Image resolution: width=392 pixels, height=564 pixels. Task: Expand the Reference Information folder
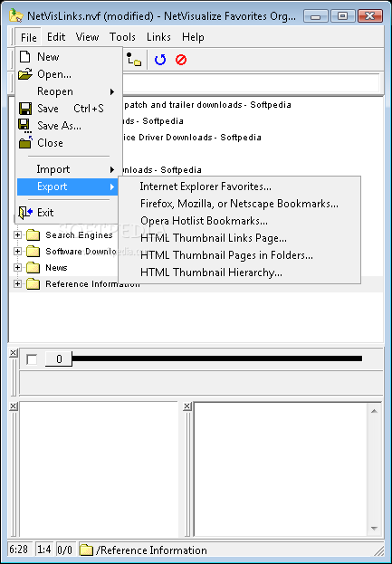17,283
